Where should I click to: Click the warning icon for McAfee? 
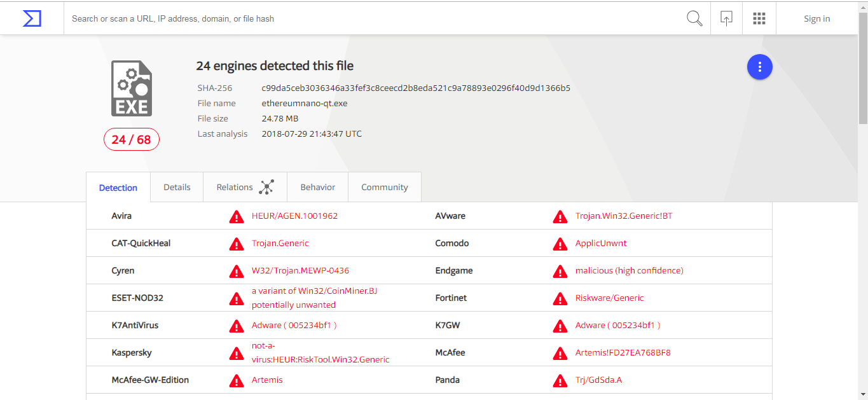point(560,354)
